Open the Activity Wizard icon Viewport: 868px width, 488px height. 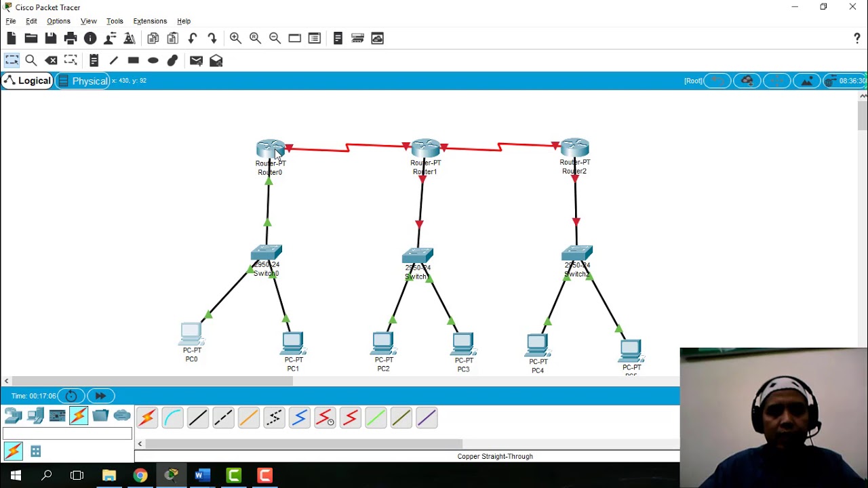click(110, 39)
